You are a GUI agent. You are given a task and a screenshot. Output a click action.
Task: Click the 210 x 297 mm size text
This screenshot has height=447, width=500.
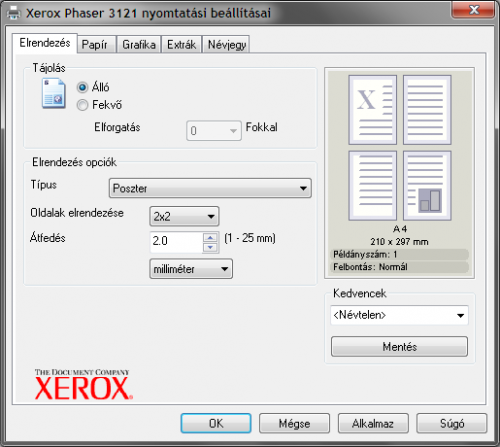(x=399, y=241)
